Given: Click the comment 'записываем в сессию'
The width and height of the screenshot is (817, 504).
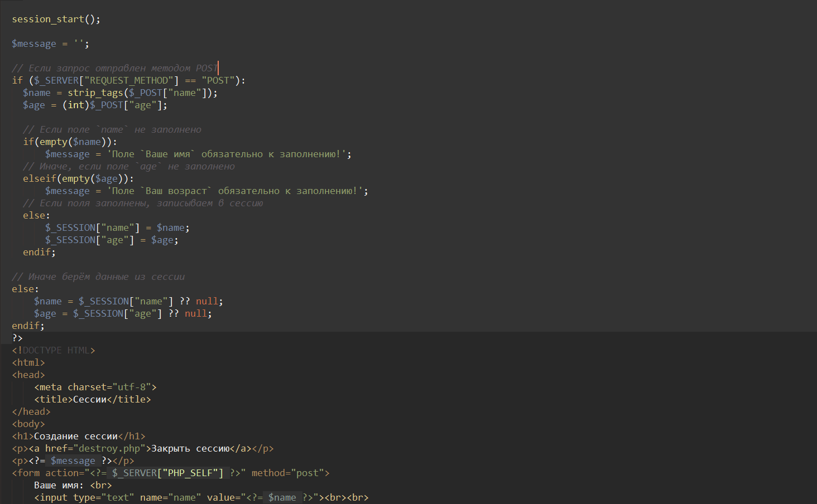Looking at the screenshot, I should click(142, 203).
